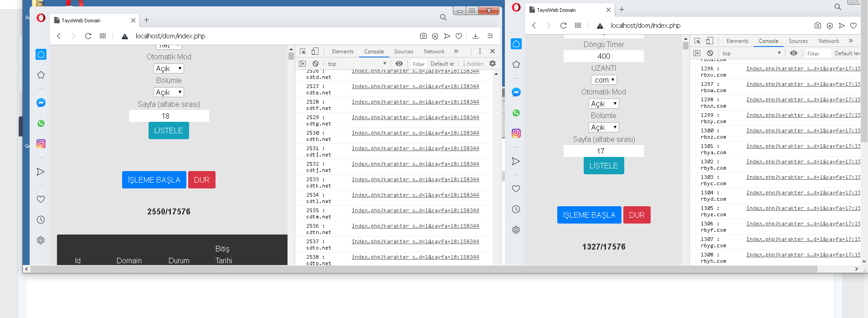
Task: Open easy setup icon in left window
Action: tap(490, 36)
